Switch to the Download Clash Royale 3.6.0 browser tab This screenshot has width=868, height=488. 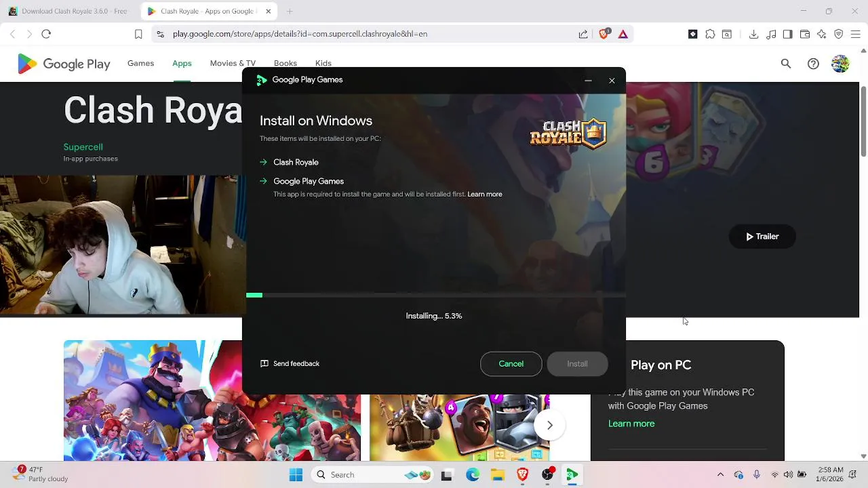pos(70,12)
